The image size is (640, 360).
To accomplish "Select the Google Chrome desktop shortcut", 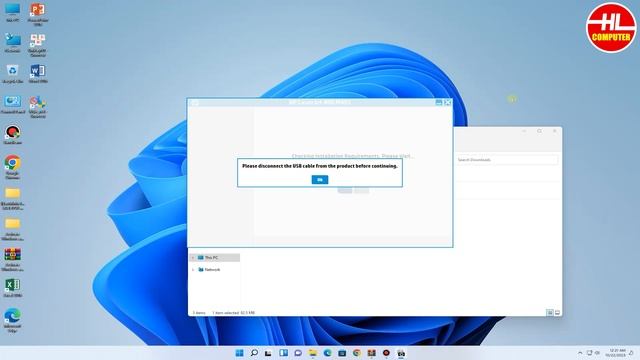I will pyautogui.click(x=13, y=167).
